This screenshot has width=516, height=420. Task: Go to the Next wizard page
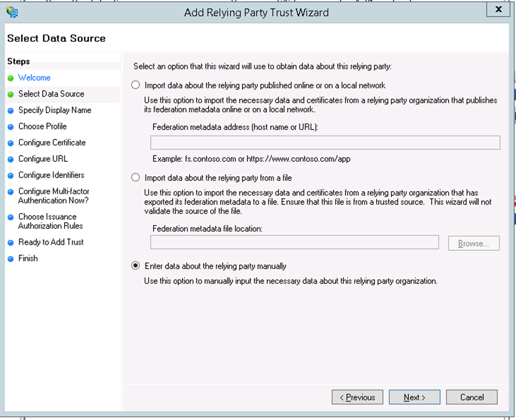tap(414, 397)
